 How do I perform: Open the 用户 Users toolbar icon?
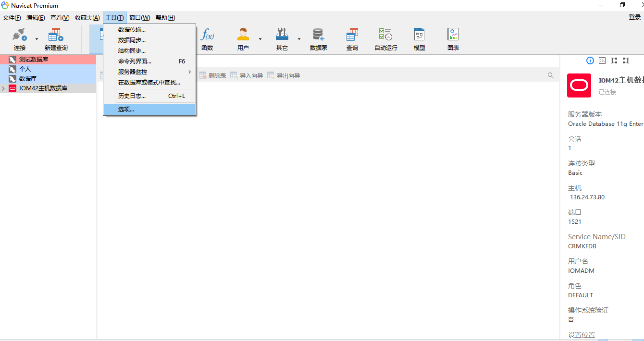click(243, 38)
